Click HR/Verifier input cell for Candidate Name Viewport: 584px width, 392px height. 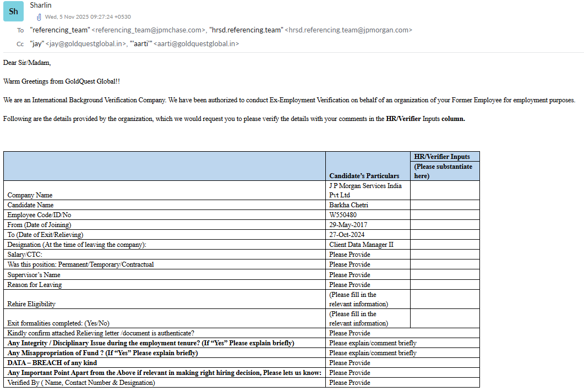[445, 205]
